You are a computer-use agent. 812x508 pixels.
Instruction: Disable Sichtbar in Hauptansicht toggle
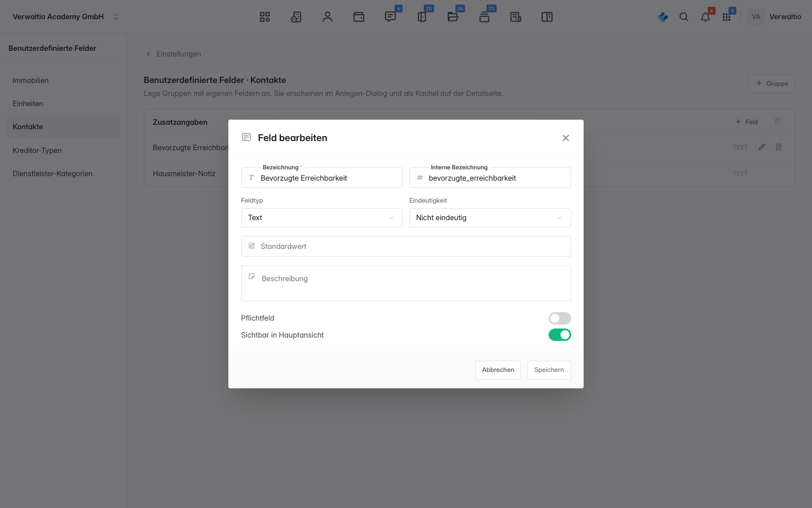pos(560,335)
